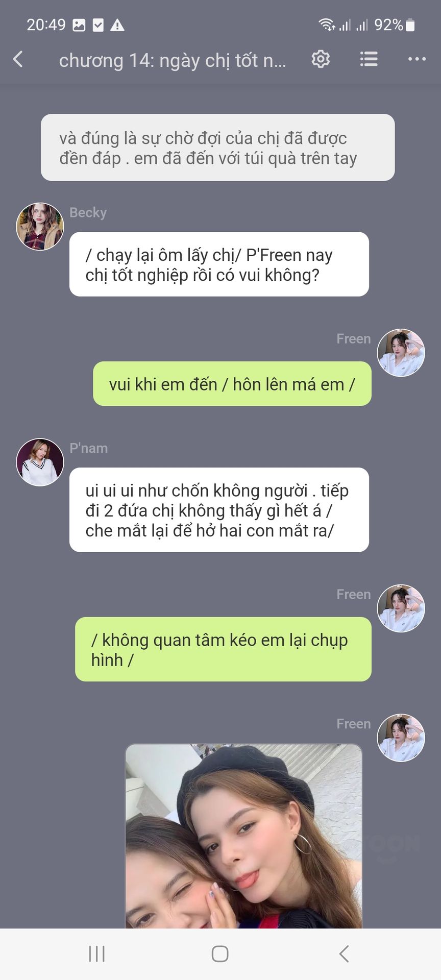Tap the Android recent apps button

96,953
